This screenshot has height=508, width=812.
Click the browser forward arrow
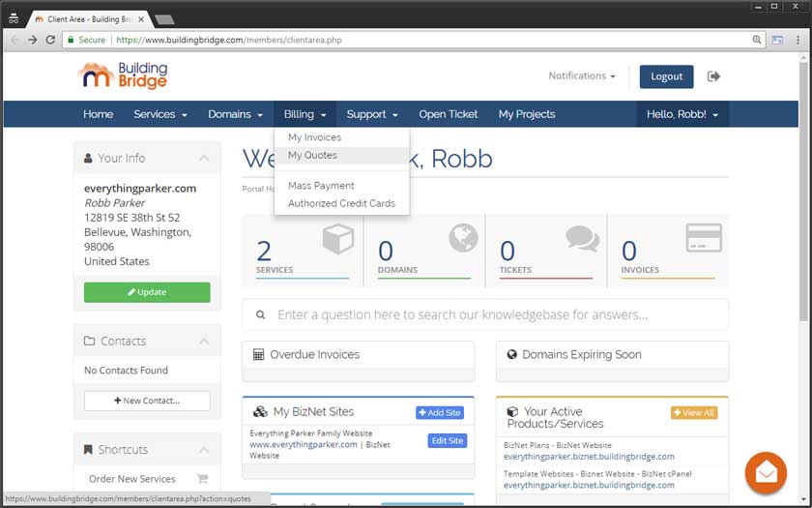pos(33,40)
